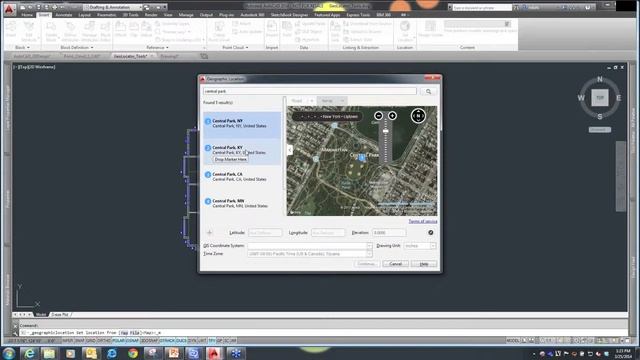Viewport: 640px width, 360px height.
Task: Switch to the Parametric ribbon tab
Action: [107, 15]
